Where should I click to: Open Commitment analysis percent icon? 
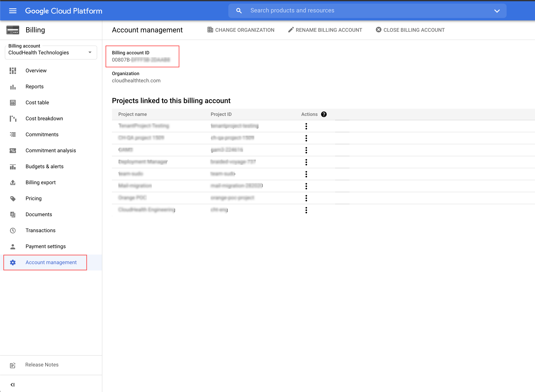[13, 150]
